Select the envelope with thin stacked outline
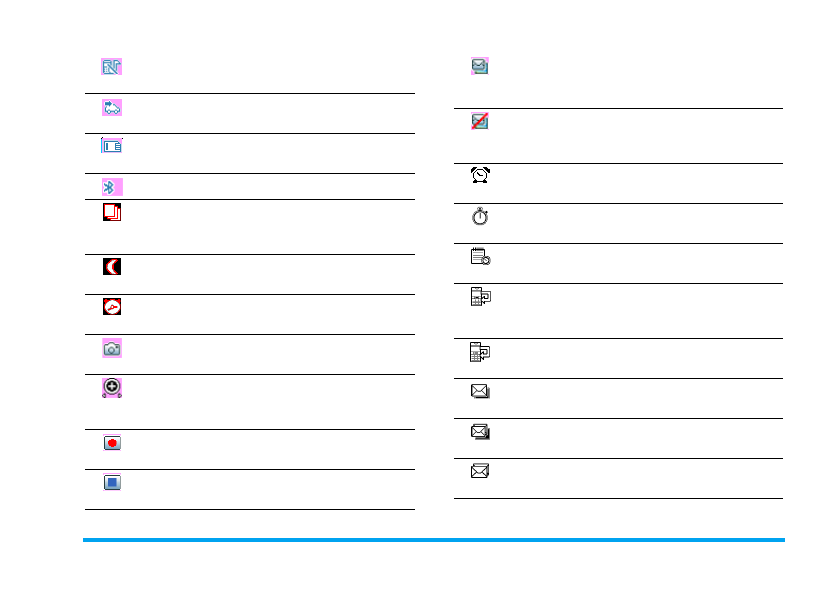Image resolution: width=840 pixels, height=596 pixels. [x=481, y=391]
